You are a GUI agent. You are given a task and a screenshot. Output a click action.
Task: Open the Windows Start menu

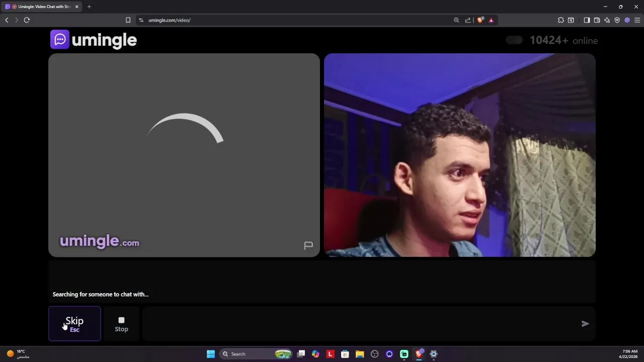[211, 354]
